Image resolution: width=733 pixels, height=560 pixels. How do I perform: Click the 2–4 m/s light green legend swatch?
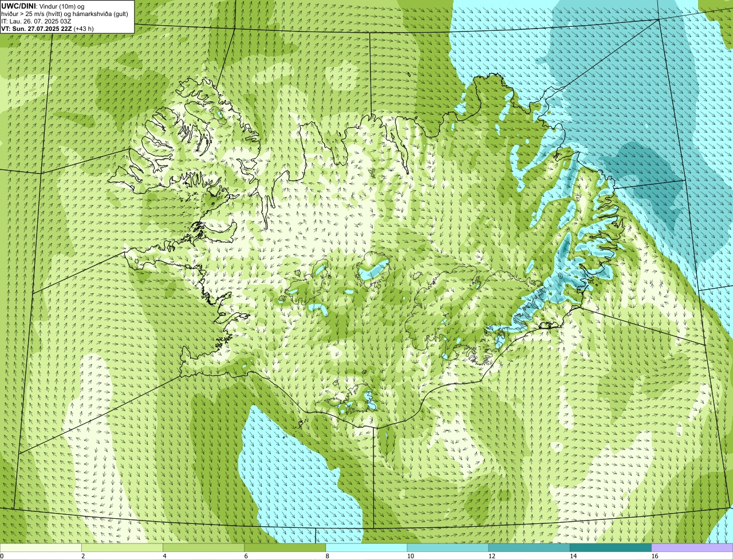click(x=123, y=548)
